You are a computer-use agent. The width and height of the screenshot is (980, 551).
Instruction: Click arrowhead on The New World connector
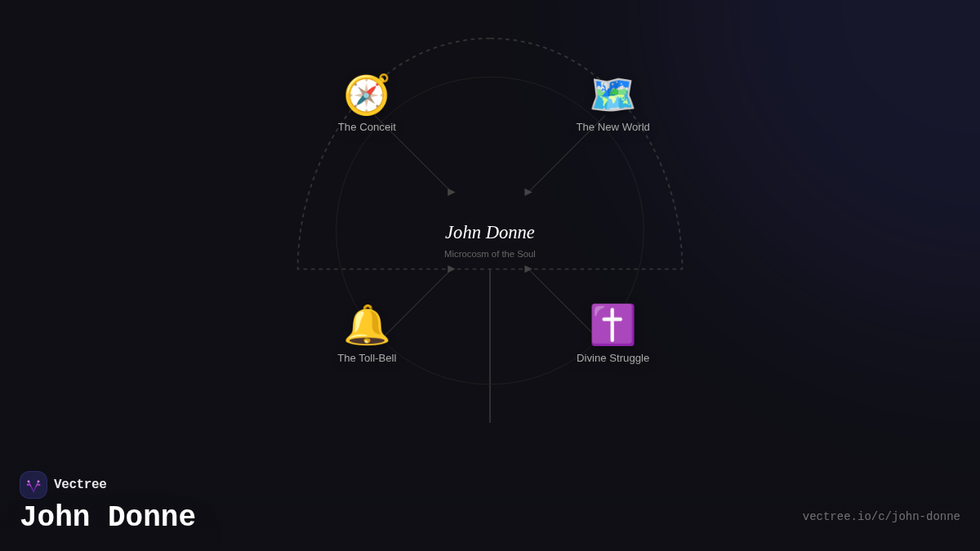pos(528,192)
